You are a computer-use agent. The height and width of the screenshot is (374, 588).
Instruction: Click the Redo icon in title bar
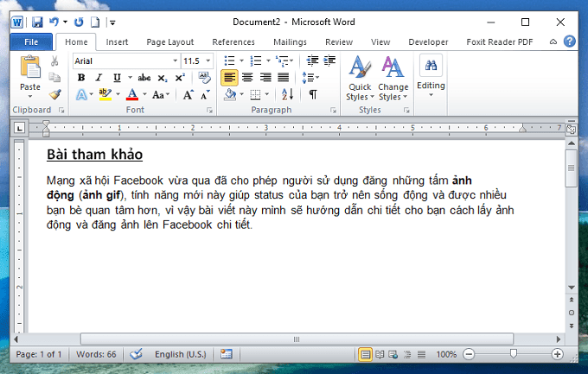click(79, 22)
